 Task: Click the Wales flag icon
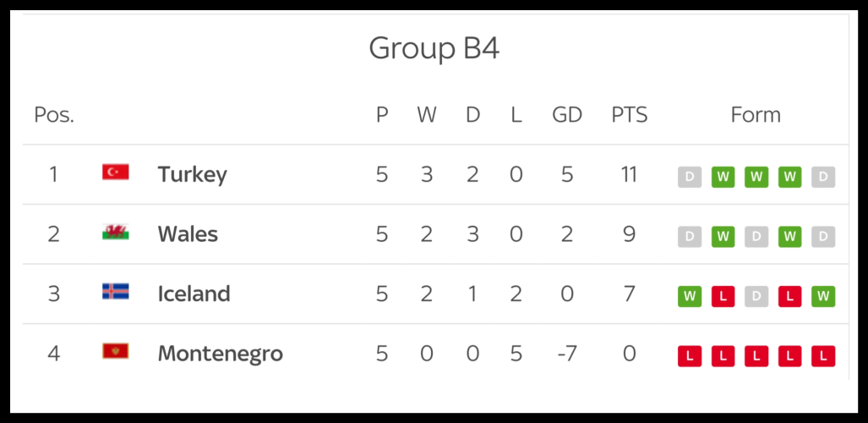(x=115, y=232)
